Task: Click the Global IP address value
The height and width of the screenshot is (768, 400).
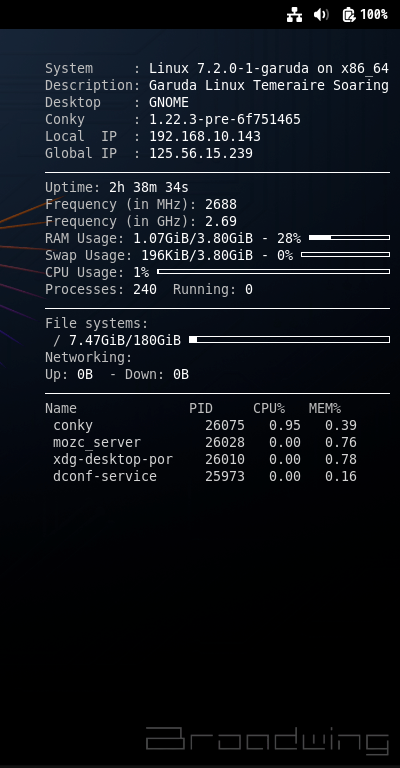Action: 201,153
